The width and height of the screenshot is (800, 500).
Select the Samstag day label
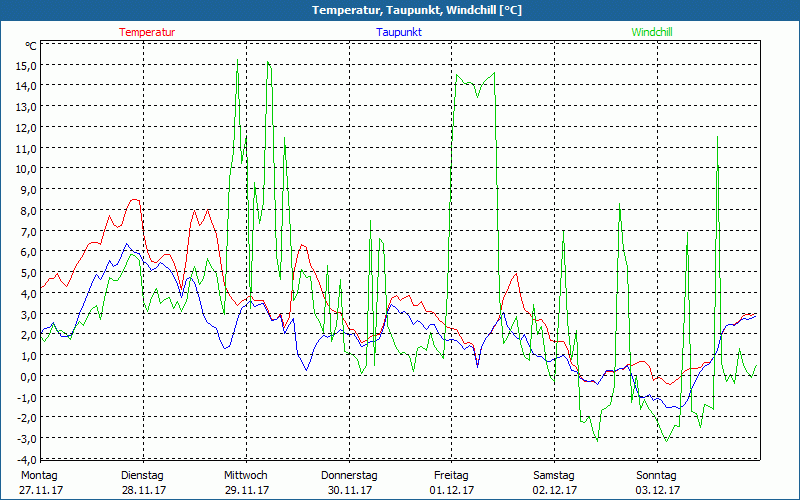pyautogui.click(x=554, y=475)
